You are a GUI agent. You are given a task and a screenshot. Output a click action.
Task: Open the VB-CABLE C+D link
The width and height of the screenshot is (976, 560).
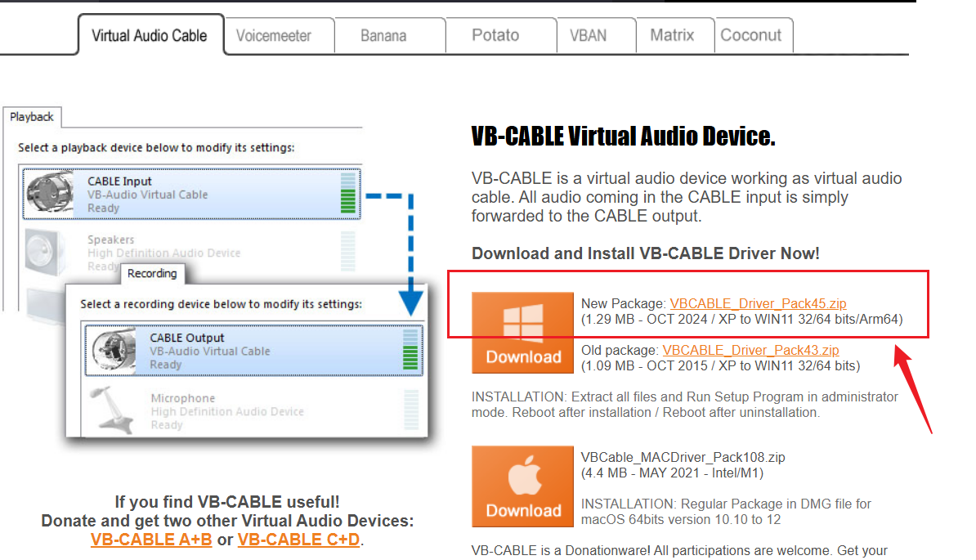pos(298,540)
